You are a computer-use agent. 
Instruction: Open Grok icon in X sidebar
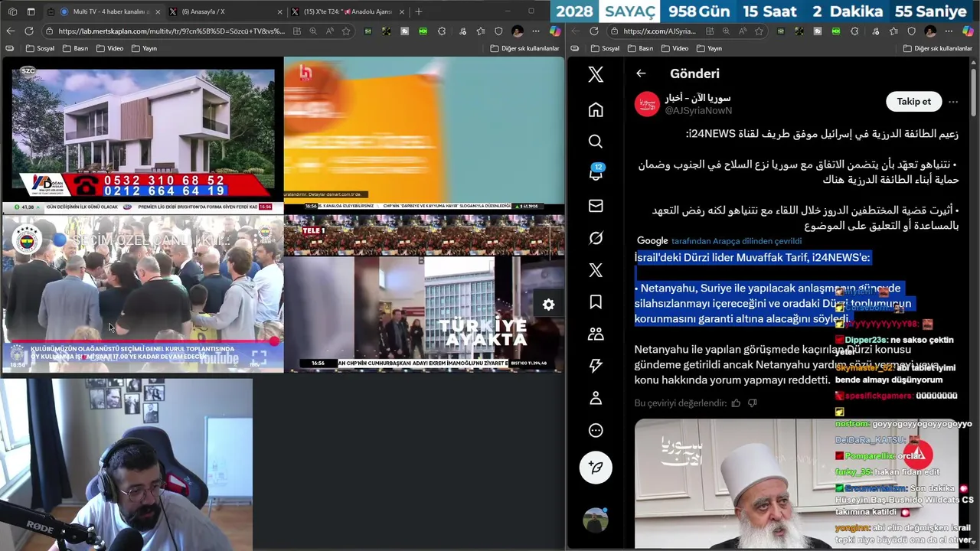pos(596,238)
